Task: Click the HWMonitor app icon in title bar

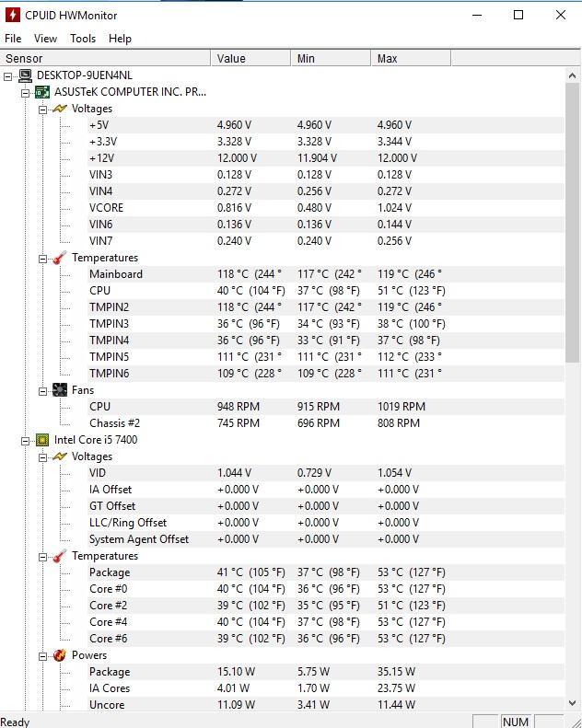Action: [13, 15]
